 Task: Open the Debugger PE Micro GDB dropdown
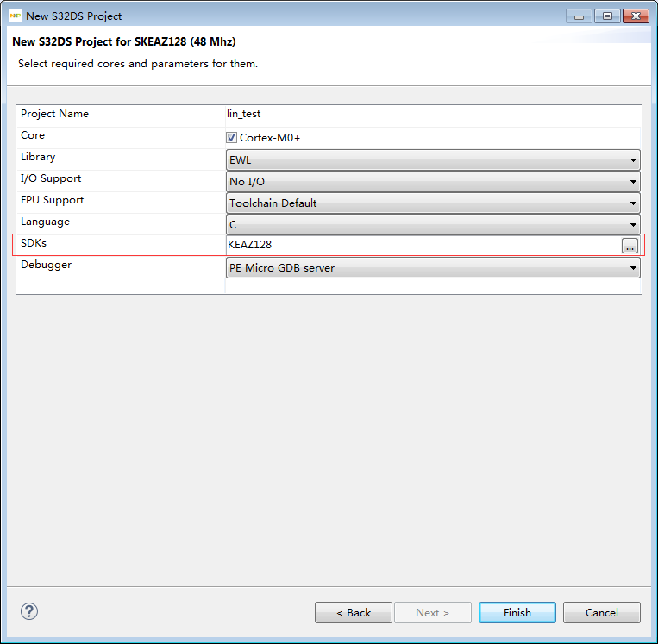pos(433,267)
